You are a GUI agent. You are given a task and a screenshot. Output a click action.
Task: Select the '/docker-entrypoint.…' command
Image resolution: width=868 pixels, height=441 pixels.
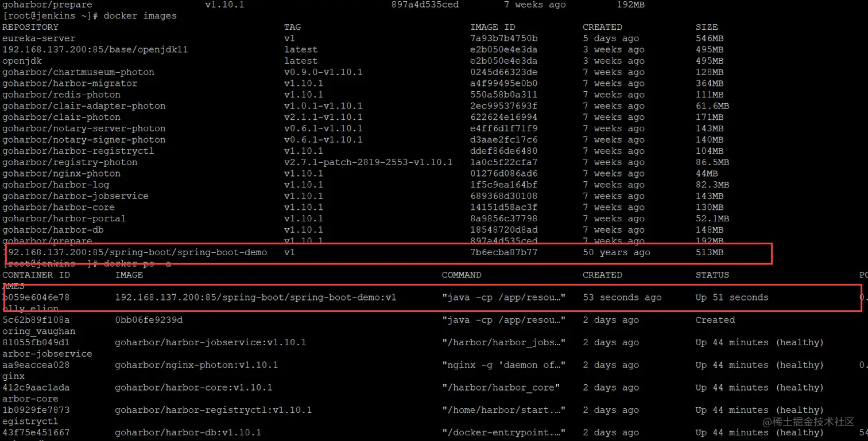coord(504,432)
